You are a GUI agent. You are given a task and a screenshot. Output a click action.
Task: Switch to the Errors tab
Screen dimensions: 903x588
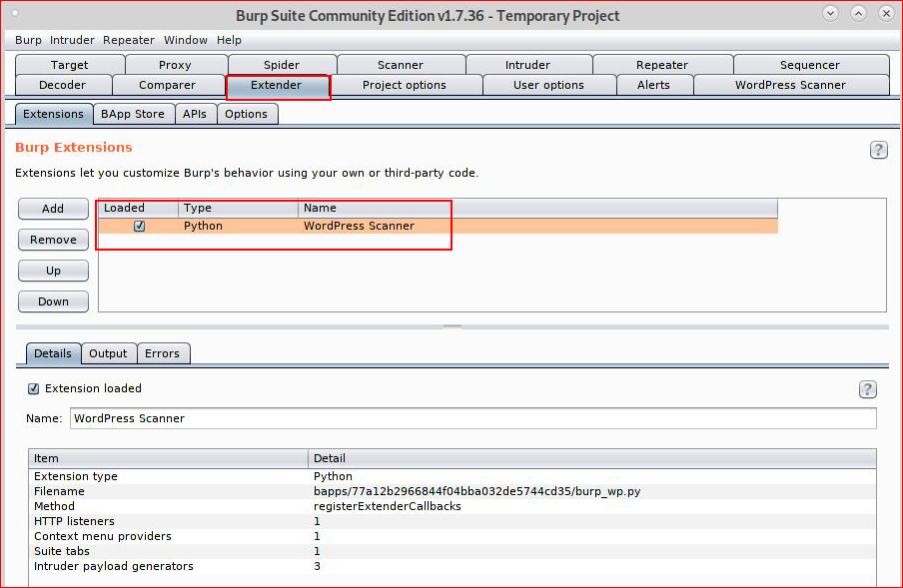click(163, 353)
